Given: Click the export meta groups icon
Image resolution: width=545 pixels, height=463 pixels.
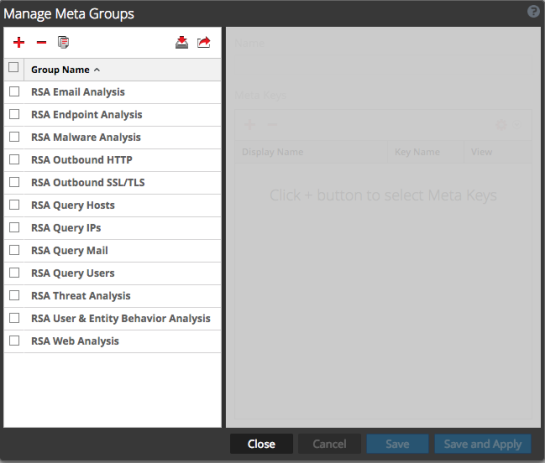Looking at the screenshot, I should coord(204,42).
